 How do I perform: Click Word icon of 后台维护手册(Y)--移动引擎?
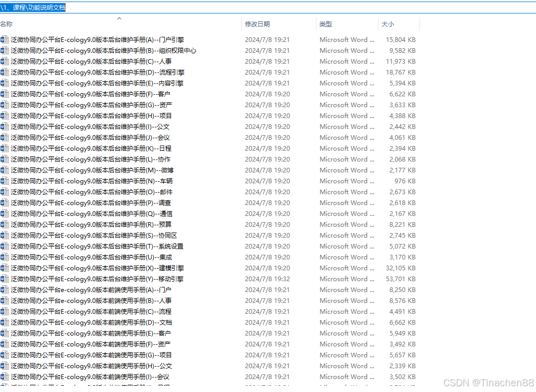pyautogui.click(x=5, y=279)
